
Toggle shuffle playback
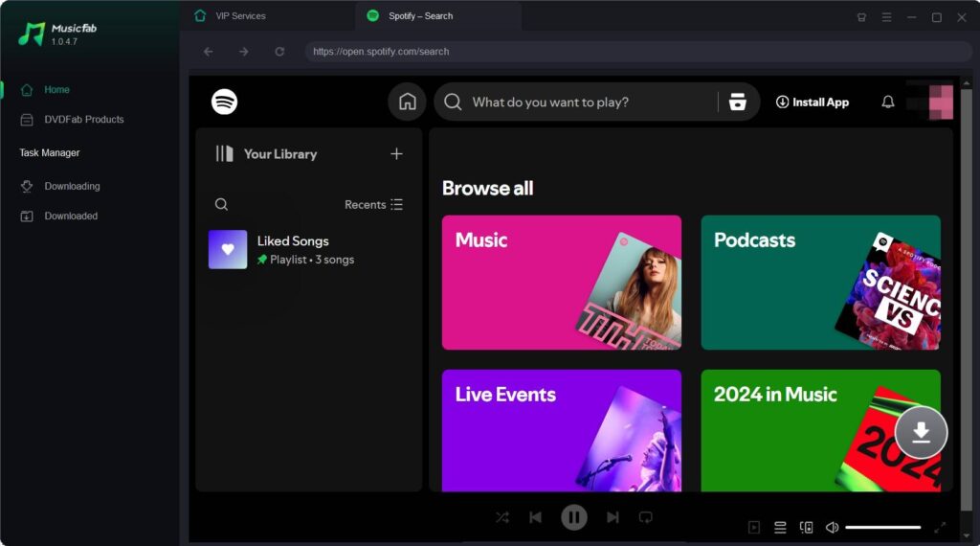502,517
